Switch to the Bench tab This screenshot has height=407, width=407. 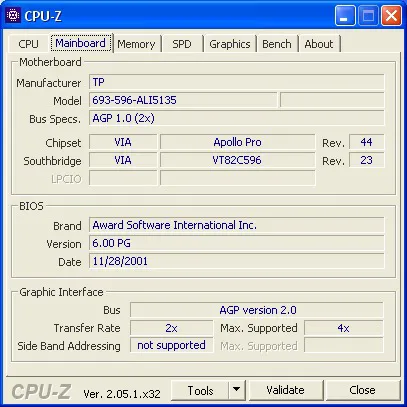pos(277,44)
